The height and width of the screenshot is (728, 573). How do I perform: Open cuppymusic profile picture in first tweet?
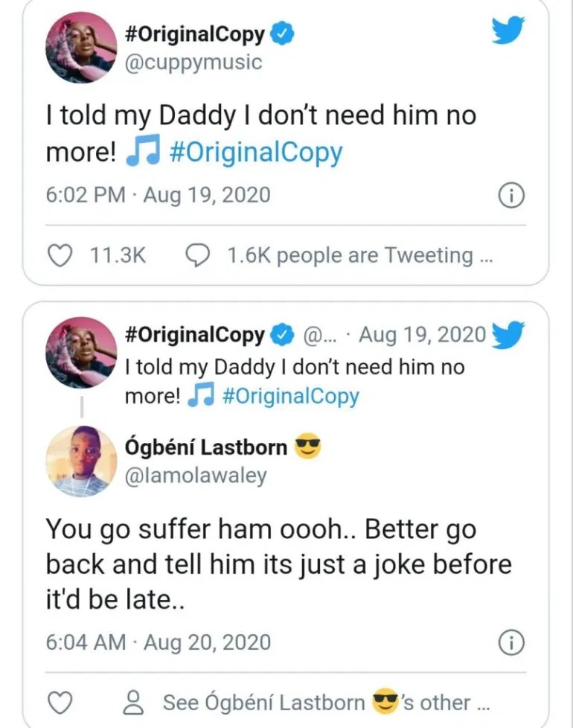point(81,48)
